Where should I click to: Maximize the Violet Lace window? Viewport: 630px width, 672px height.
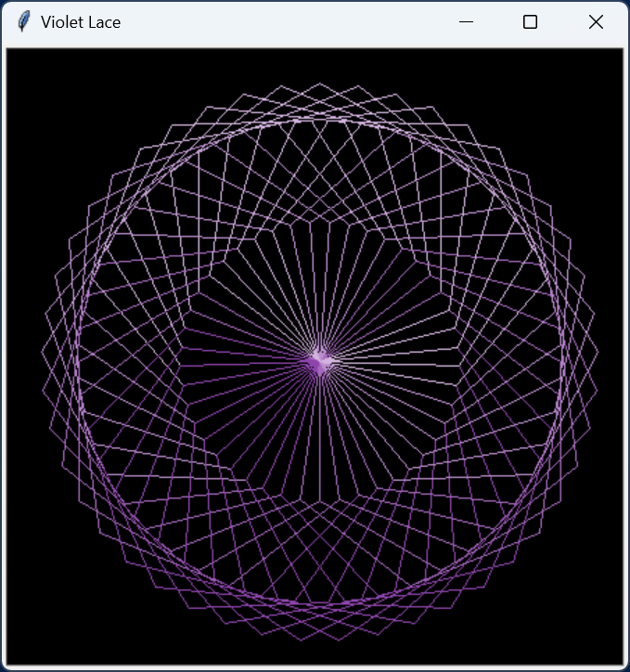tap(530, 21)
